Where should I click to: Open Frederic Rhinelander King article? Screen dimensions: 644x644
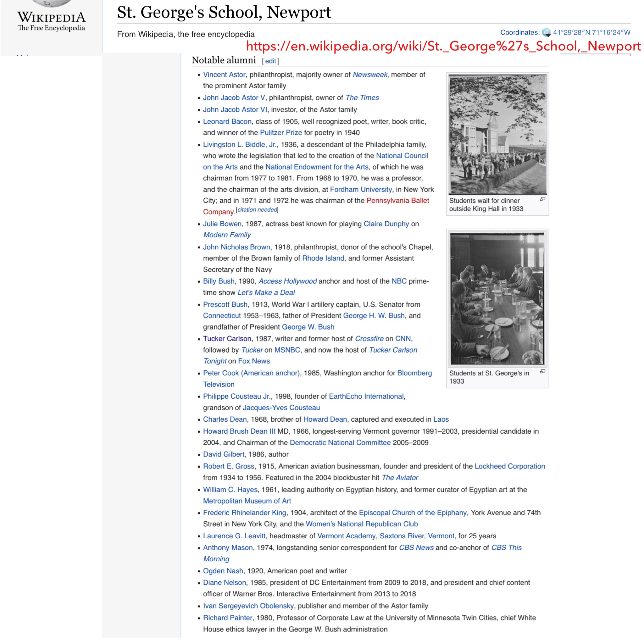(245, 513)
